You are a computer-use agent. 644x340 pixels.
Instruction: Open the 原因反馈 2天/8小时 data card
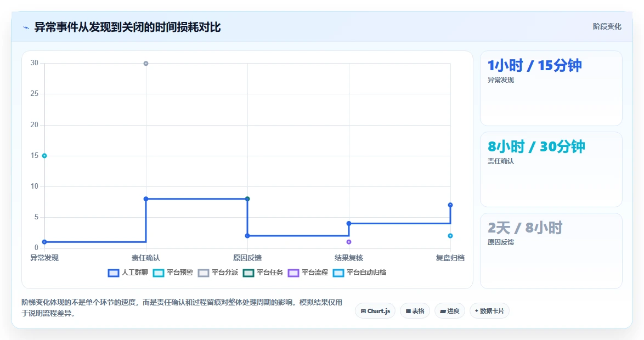pos(551,251)
